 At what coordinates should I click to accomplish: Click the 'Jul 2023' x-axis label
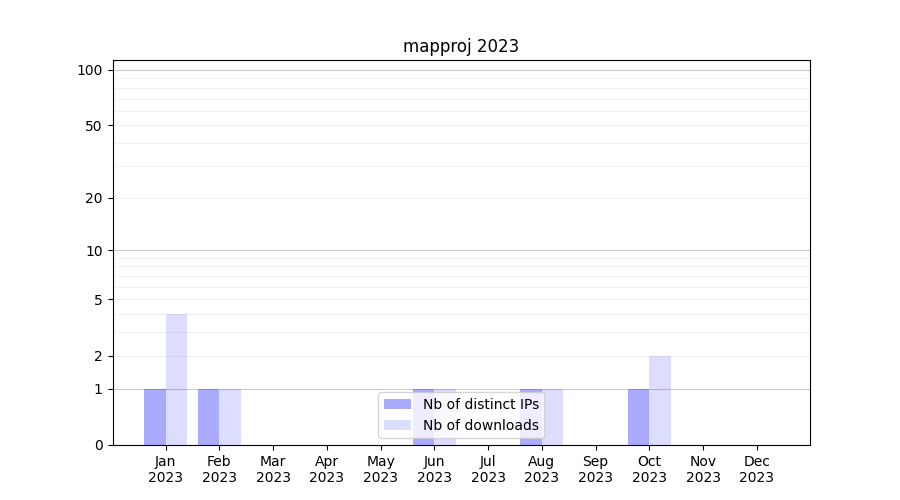point(488,469)
